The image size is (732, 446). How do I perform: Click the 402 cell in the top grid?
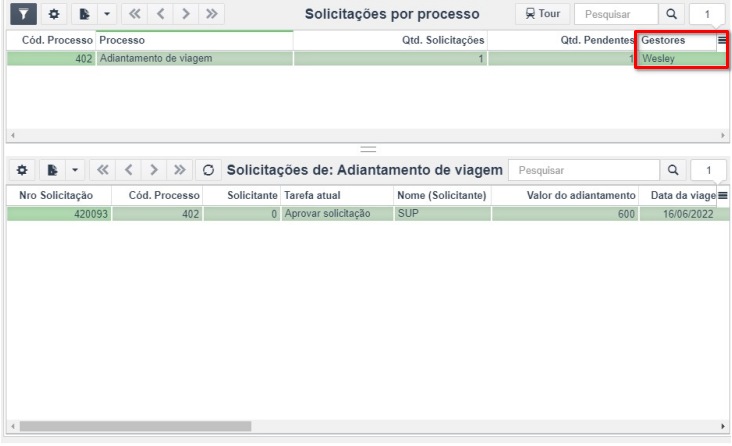(51, 58)
